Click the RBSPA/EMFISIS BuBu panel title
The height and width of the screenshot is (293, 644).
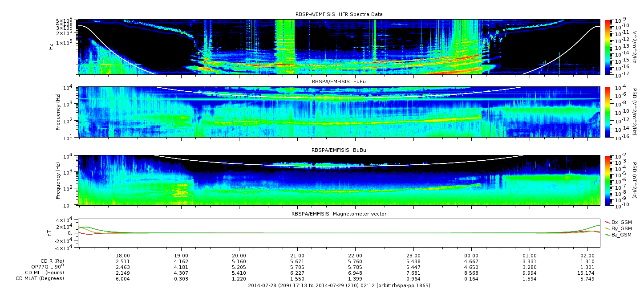pyautogui.click(x=339, y=150)
